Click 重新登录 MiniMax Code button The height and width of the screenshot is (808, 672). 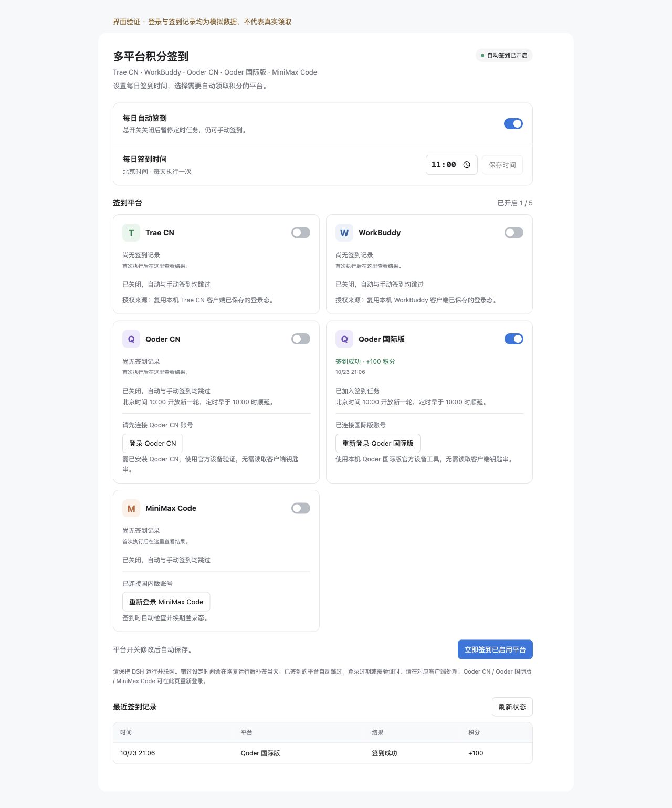coord(166,602)
